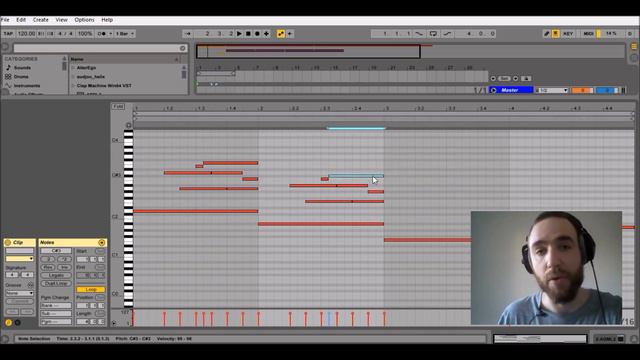Click the 120.00 tempo field

point(26,34)
